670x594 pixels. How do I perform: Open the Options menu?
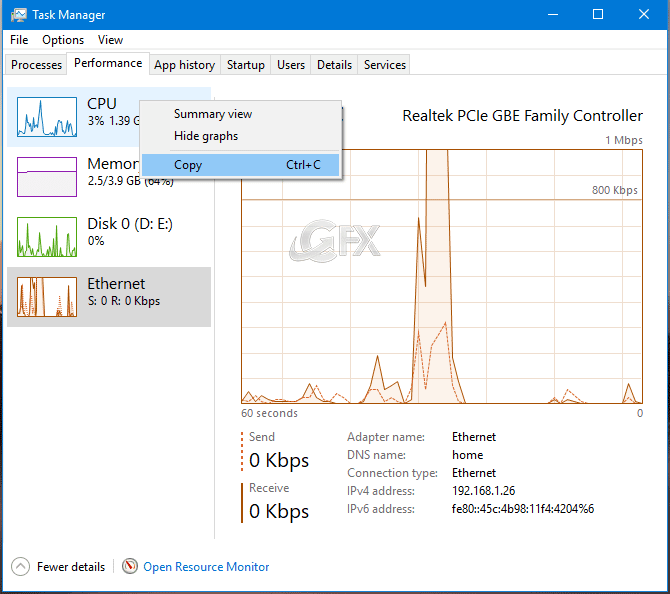pyautogui.click(x=63, y=40)
